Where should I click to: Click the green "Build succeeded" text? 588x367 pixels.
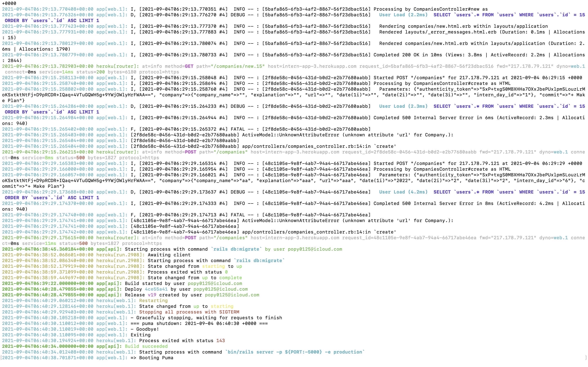(x=146, y=346)
